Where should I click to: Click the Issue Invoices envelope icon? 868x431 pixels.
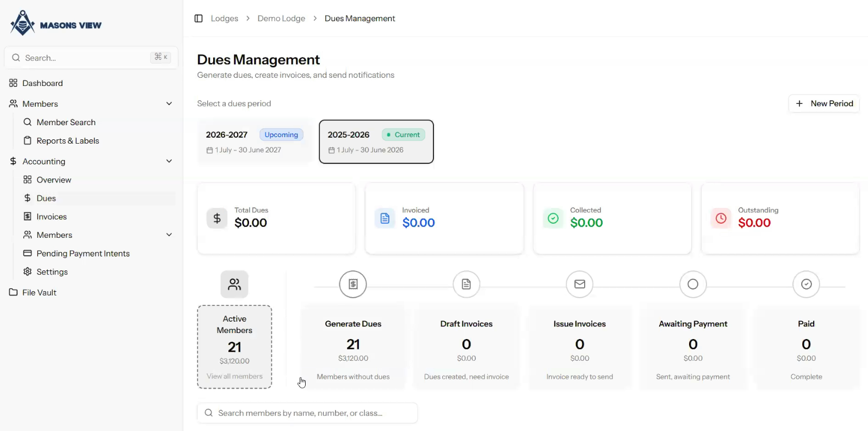point(580,284)
